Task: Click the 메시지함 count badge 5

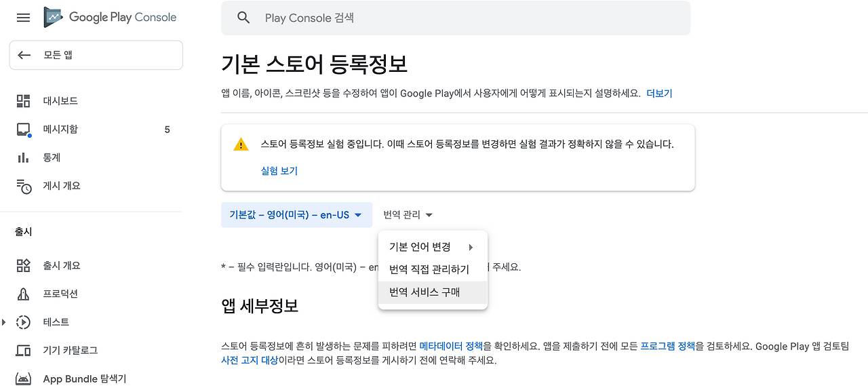Action: pos(167,130)
